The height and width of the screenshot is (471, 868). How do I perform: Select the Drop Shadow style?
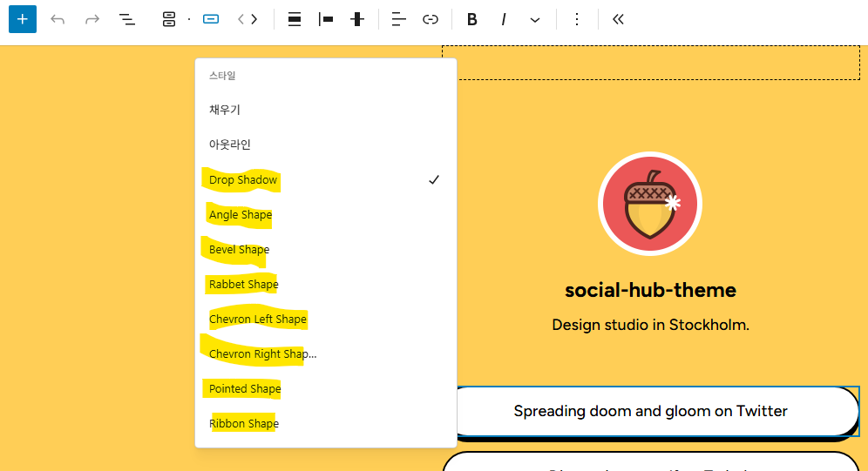click(x=243, y=180)
